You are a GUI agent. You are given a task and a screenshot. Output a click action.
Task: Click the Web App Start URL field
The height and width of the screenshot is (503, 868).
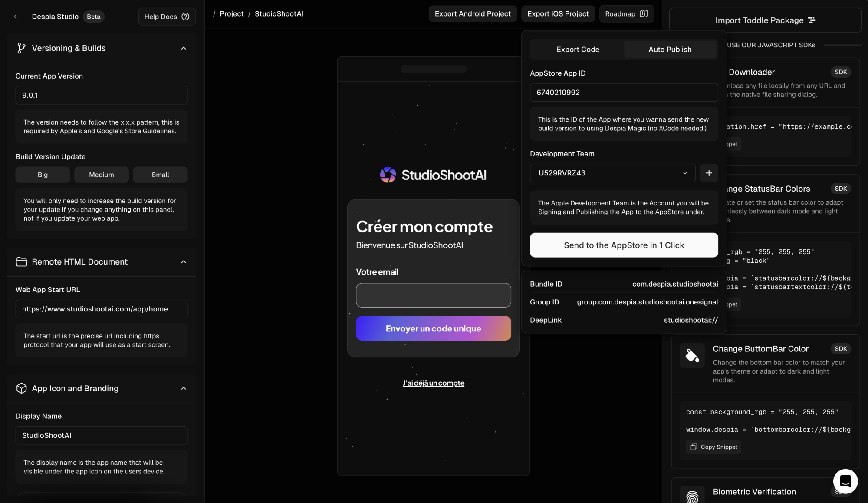(x=101, y=309)
